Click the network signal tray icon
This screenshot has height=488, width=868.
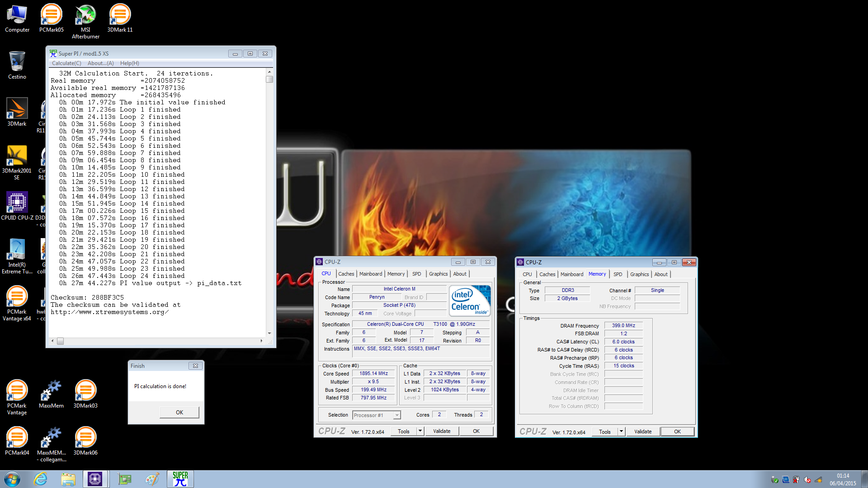(x=818, y=480)
